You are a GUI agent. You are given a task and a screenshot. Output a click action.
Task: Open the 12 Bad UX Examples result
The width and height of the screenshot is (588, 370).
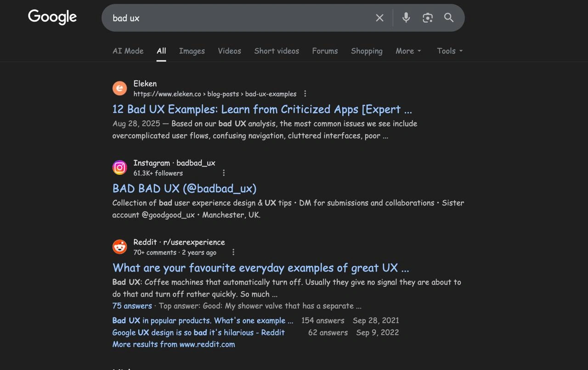click(262, 109)
